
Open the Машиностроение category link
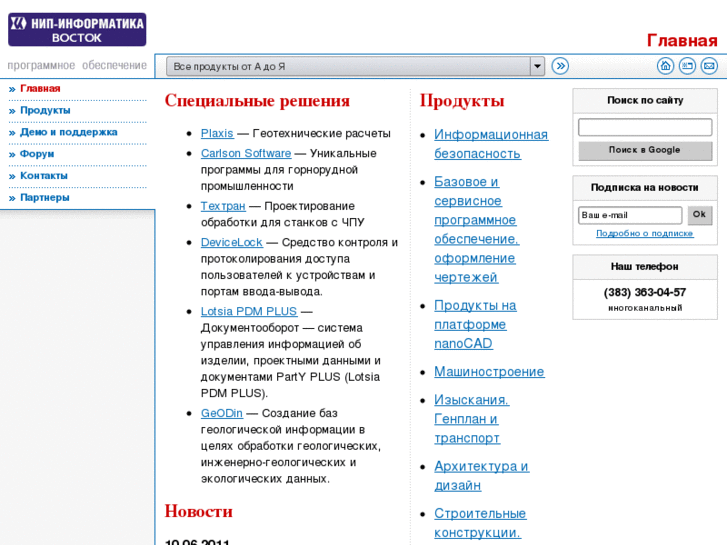(x=489, y=372)
